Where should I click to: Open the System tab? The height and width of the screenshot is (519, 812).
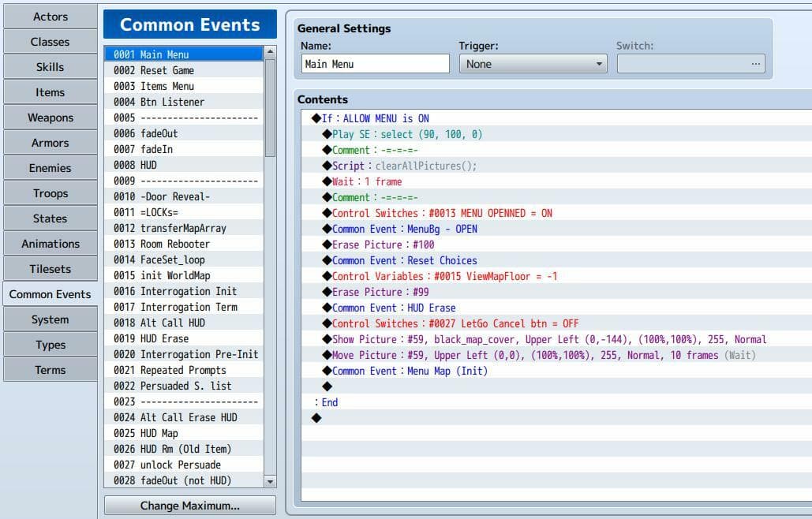click(x=51, y=319)
